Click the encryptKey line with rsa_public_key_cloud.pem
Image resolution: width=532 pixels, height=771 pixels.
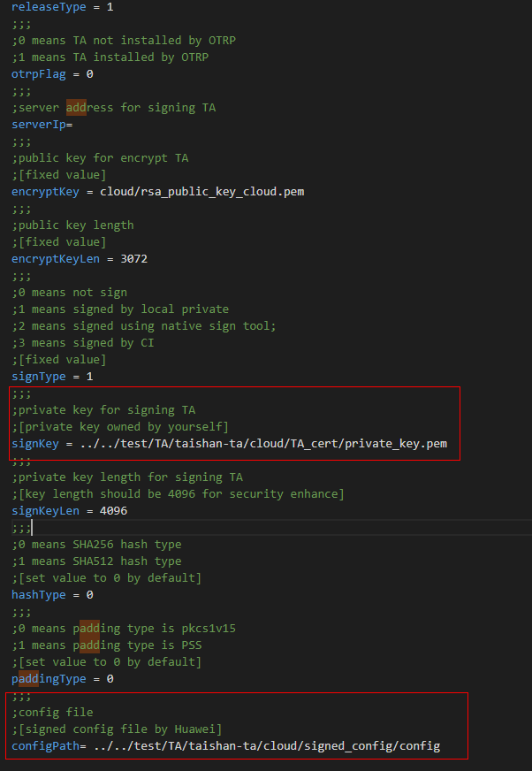(158, 191)
